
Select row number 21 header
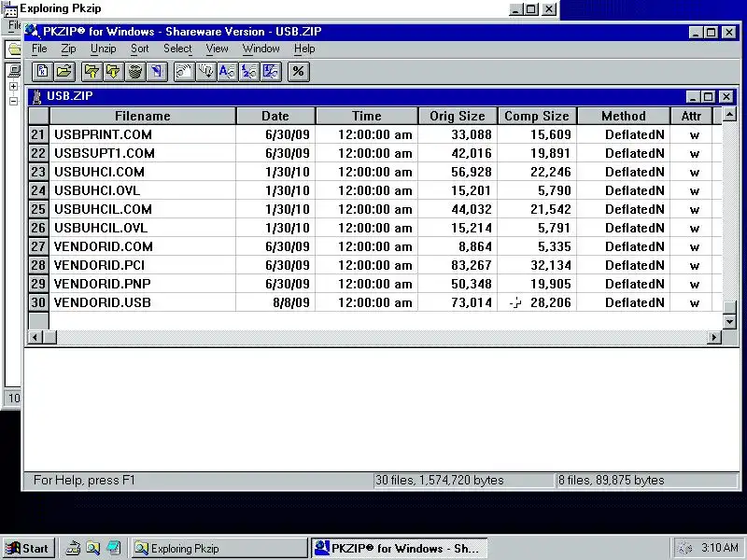(38, 134)
